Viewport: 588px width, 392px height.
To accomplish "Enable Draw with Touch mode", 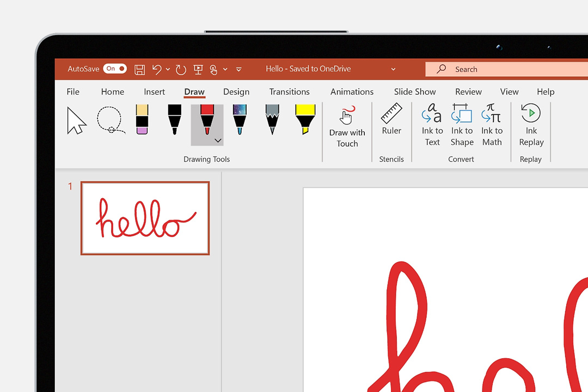I will coord(347,125).
